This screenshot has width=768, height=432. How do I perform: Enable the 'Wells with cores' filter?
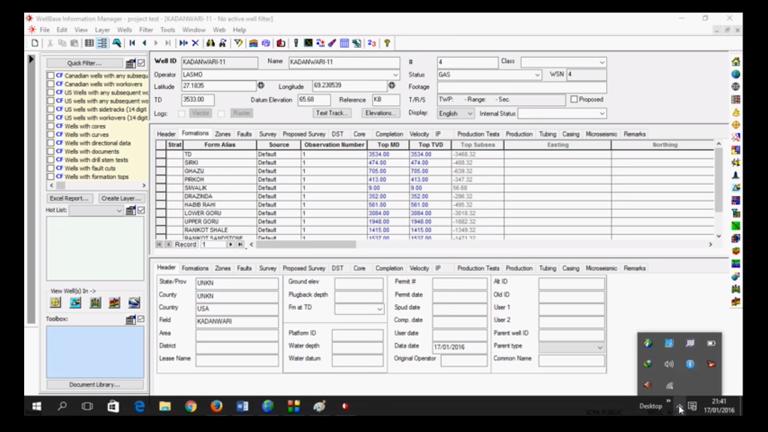(50, 126)
